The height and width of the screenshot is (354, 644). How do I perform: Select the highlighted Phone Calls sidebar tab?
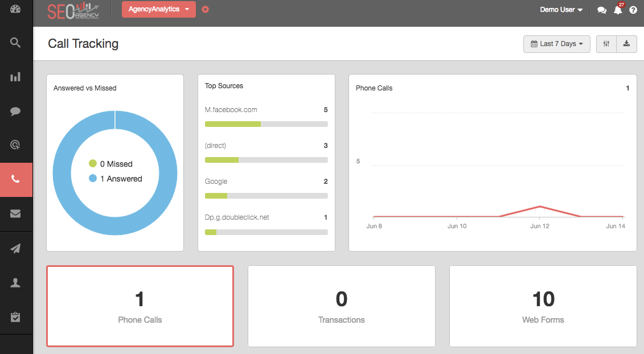tap(16, 179)
